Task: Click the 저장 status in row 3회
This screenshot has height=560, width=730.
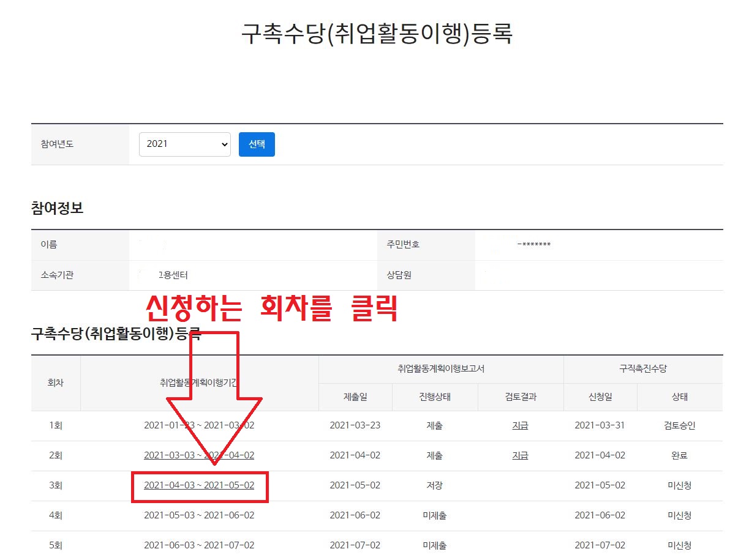Action: pos(434,485)
